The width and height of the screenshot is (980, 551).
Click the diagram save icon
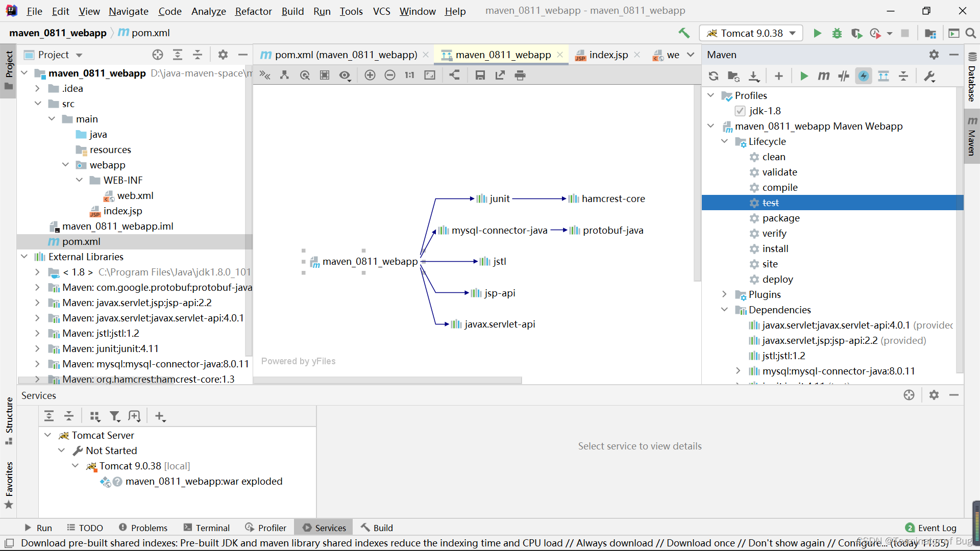pos(480,75)
